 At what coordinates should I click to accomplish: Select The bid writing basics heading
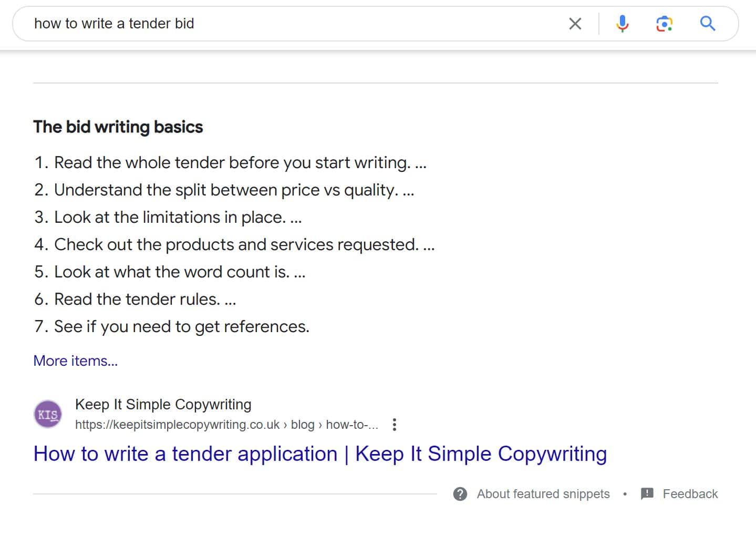118,127
